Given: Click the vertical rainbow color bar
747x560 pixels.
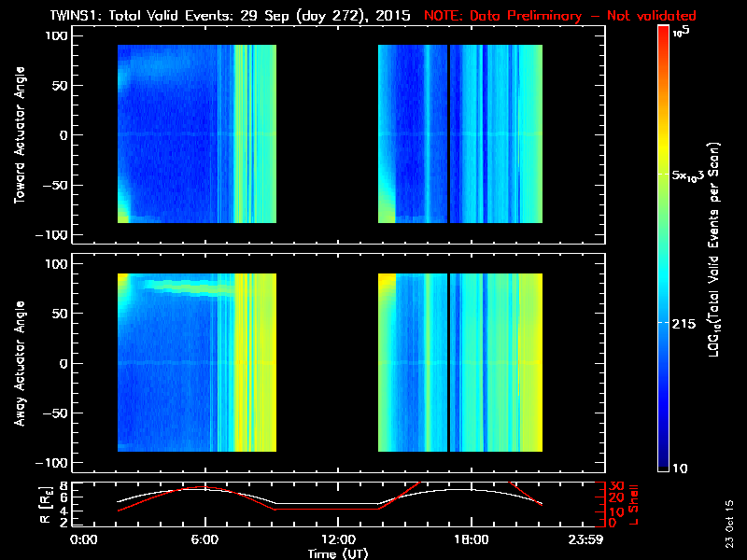Looking at the screenshot, I should tap(664, 250).
